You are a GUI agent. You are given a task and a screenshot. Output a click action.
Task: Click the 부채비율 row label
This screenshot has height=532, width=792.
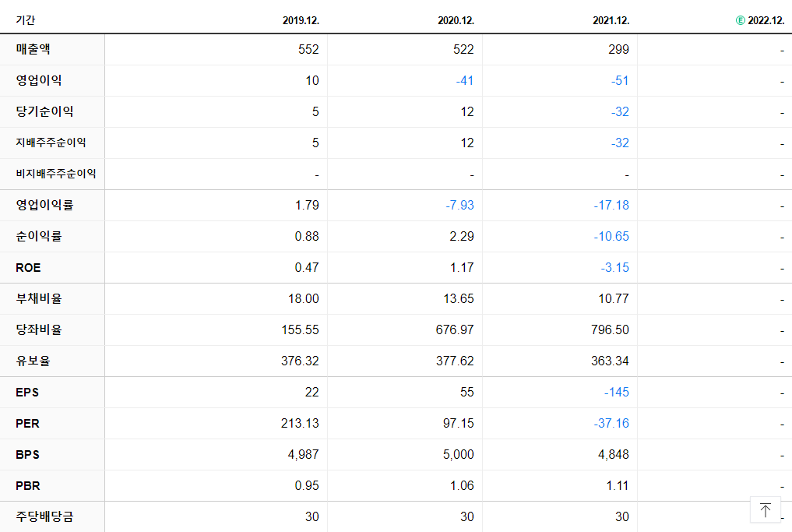pos(38,298)
